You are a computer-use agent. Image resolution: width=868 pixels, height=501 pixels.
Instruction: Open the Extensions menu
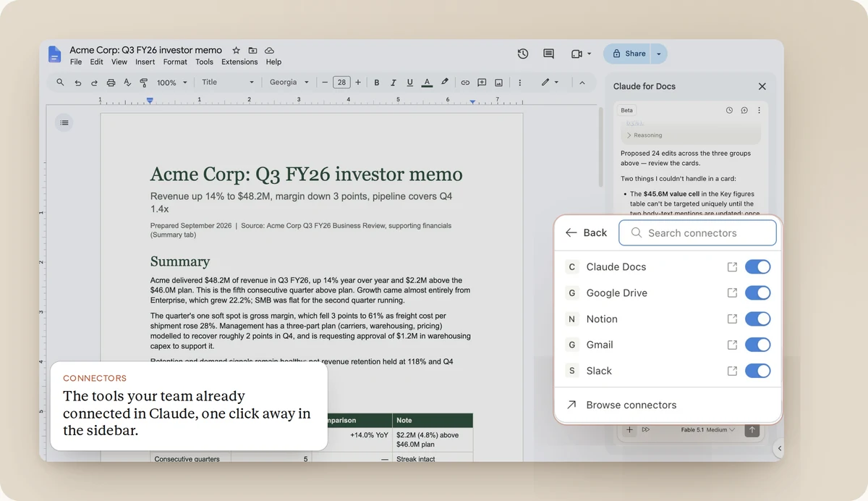(x=239, y=62)
